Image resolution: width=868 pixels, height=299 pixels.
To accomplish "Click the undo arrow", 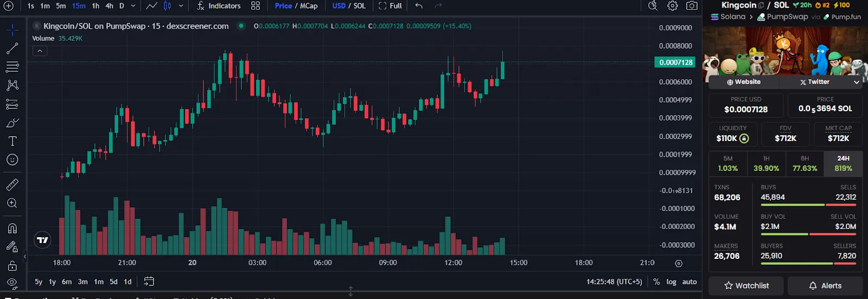I will [419, 6].
